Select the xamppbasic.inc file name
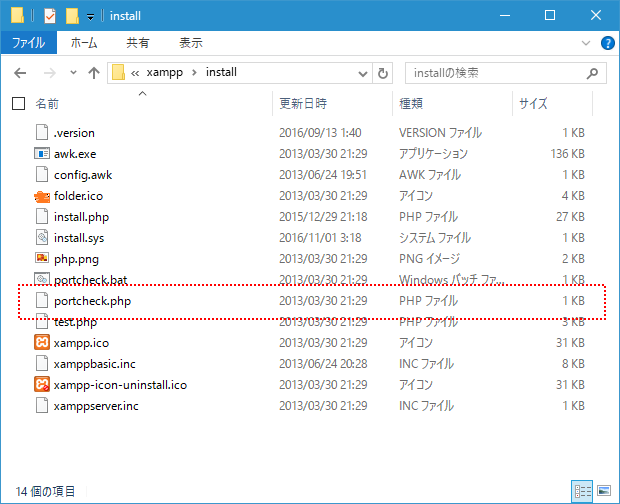 coord(95,364)
